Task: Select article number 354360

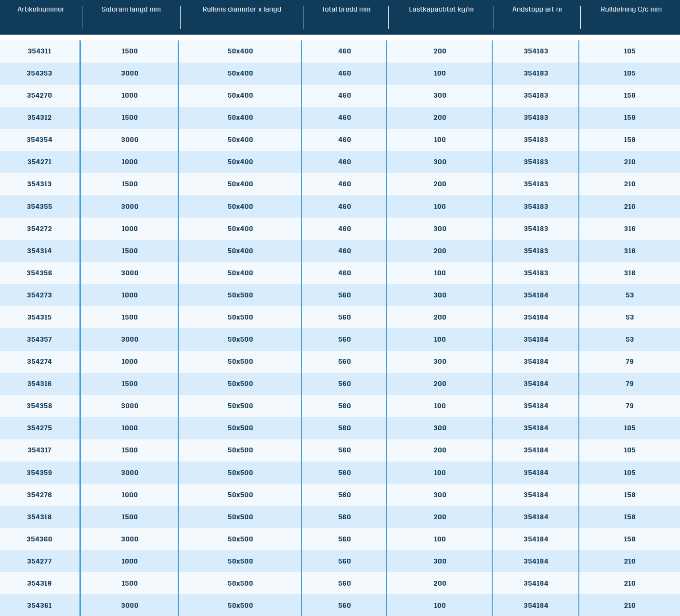Action: (x=39, y=539)
